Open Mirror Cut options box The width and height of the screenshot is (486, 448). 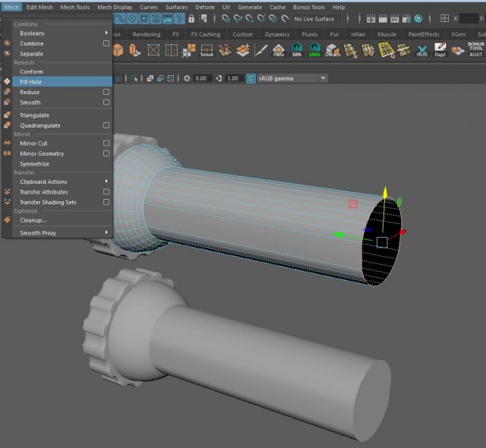click(x=106, y=144)
